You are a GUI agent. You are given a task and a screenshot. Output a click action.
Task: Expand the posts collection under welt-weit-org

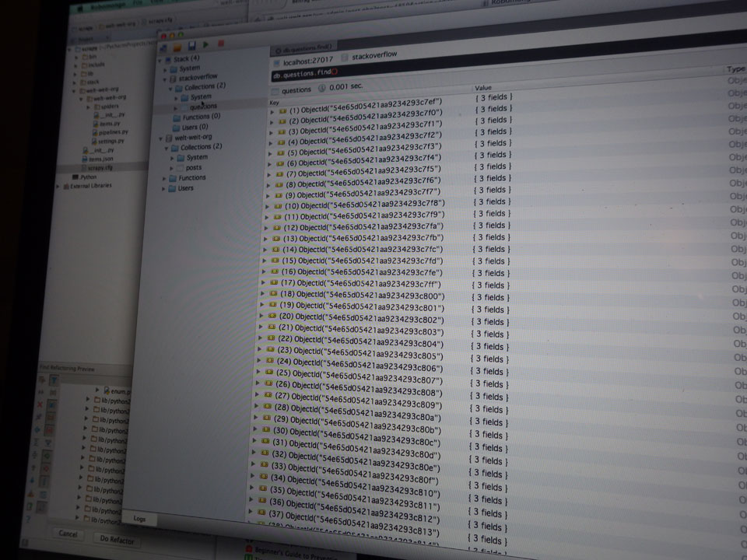pyautogui.click(x=170, y=168)
